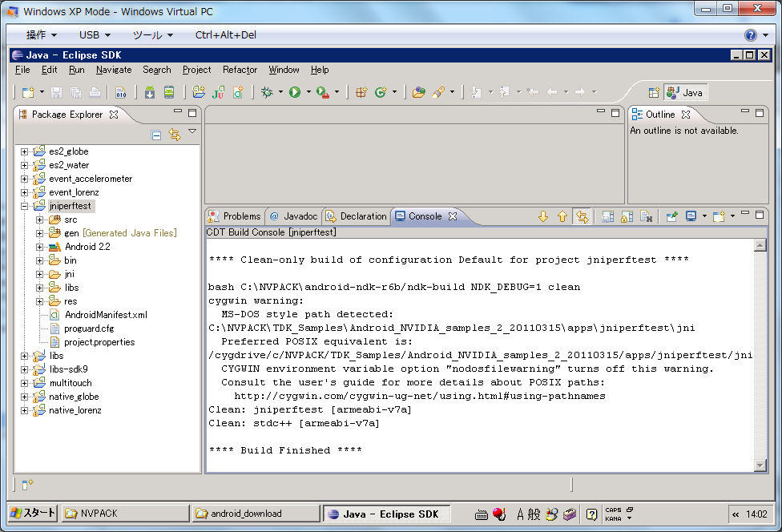Screen dimensions: 782x532
Task: Click the New Java Package icon
Action: tap(361, 92)
